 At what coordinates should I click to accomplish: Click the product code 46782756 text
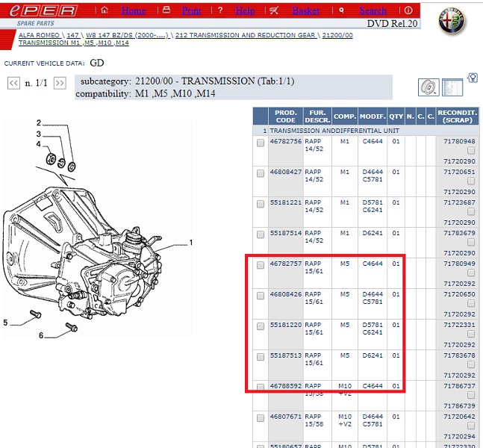tap(286, 141)
